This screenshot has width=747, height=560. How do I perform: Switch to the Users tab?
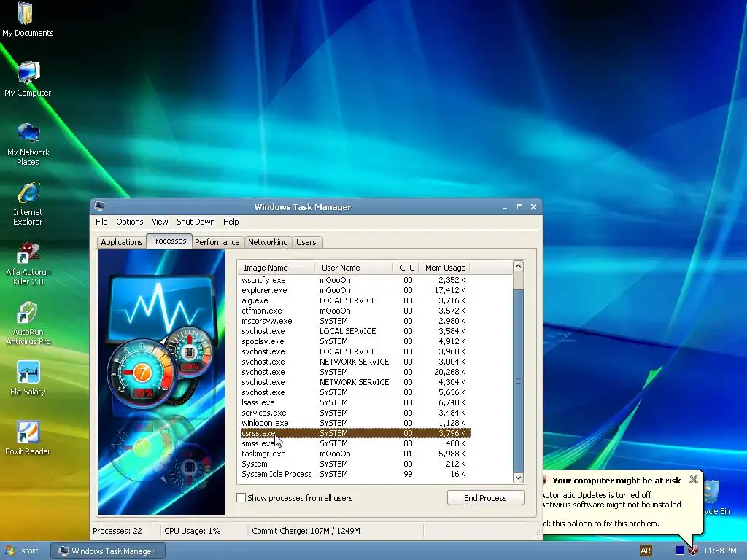pos(306,242)
